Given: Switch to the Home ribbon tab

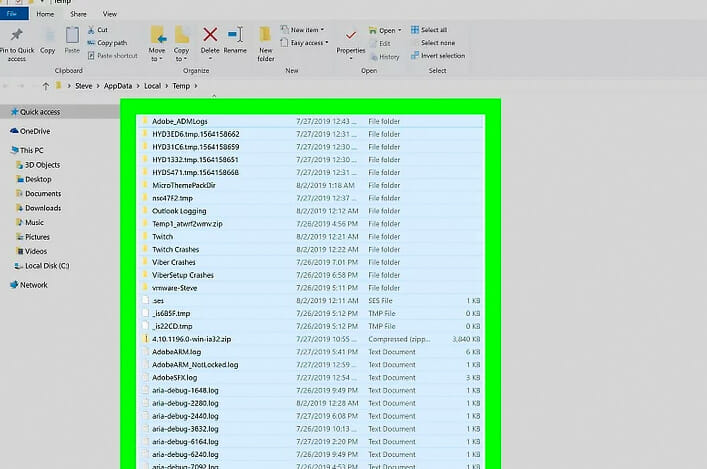Looking at the screenshot, I should pos(45,14).
